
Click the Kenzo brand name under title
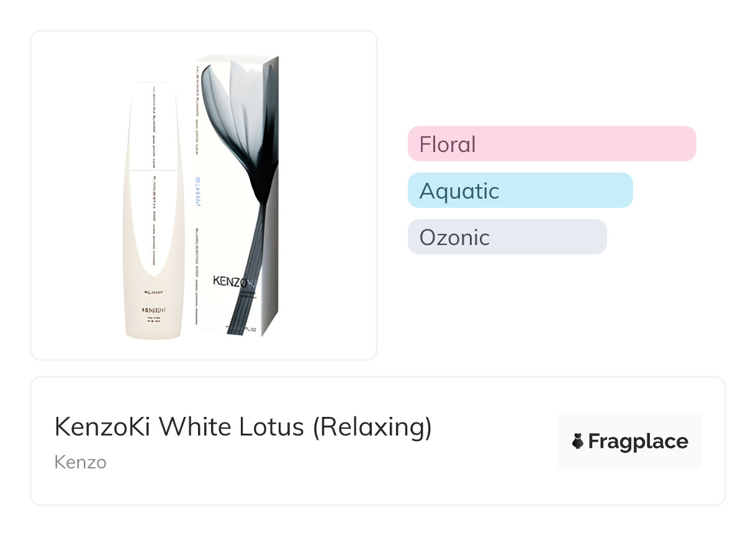[80, 462]
